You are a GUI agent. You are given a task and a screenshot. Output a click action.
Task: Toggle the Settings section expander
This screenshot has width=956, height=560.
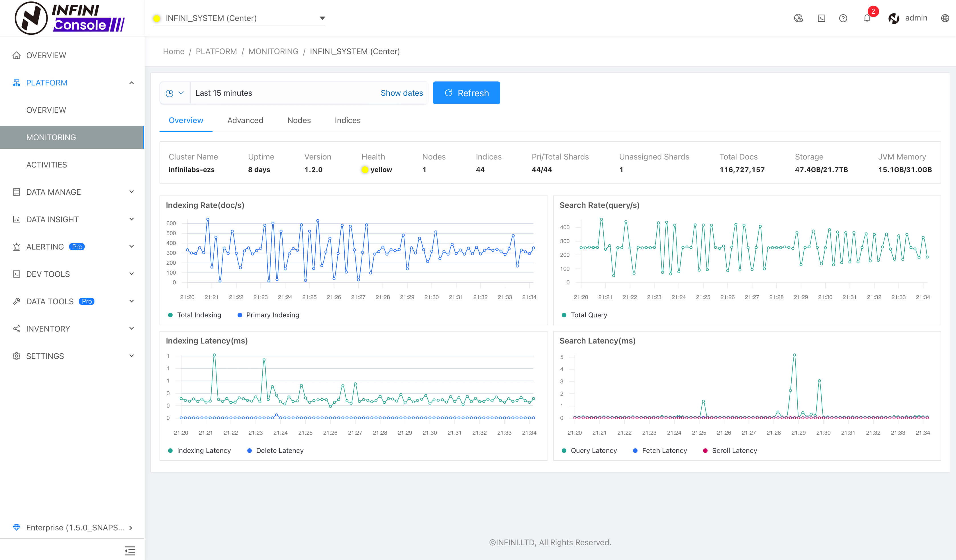click(x=131, y=355)
